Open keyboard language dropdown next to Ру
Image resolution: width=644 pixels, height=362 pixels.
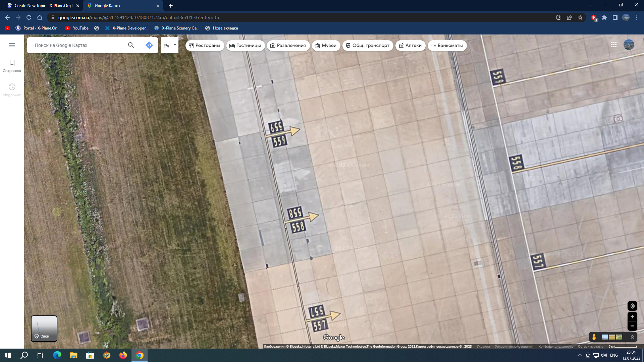pyautogui.click(x=175, y=45)
